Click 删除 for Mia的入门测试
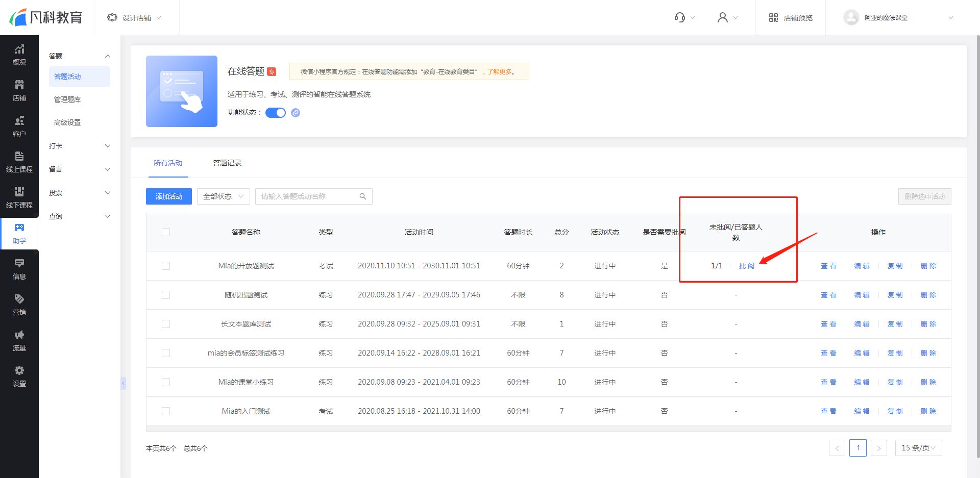980x478 pixels. tap(928, 411)
